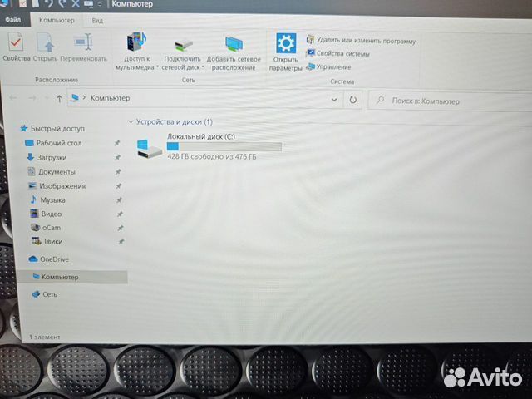Open Музыка in sidebar
532x399 pixels.
(47, 199)
